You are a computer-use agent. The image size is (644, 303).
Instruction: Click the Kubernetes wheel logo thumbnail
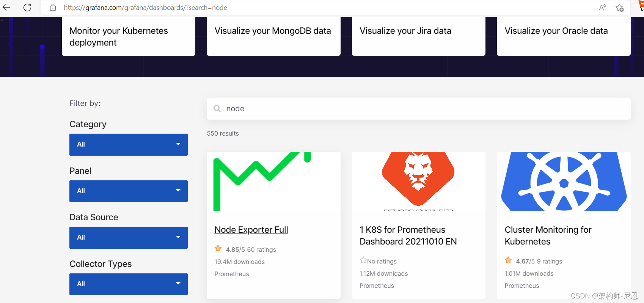coord(564,181)
